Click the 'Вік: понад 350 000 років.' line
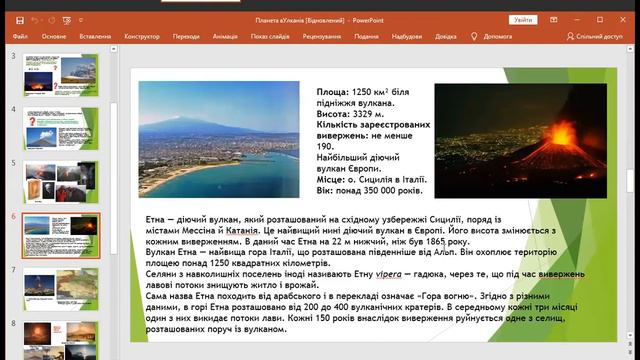This screenshot has height=360, width=640. coord(369,191)
